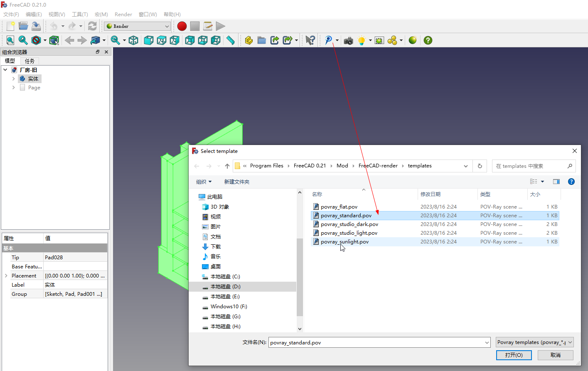Set front view cube icon
This screenshot has height=371, width=588.
[148, 40]
